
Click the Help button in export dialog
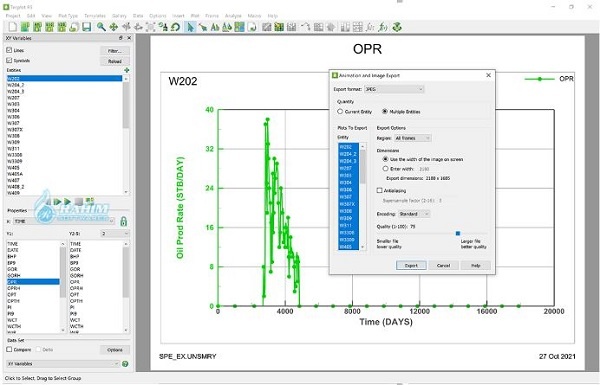pyautogui.click(x=475, y=265)
